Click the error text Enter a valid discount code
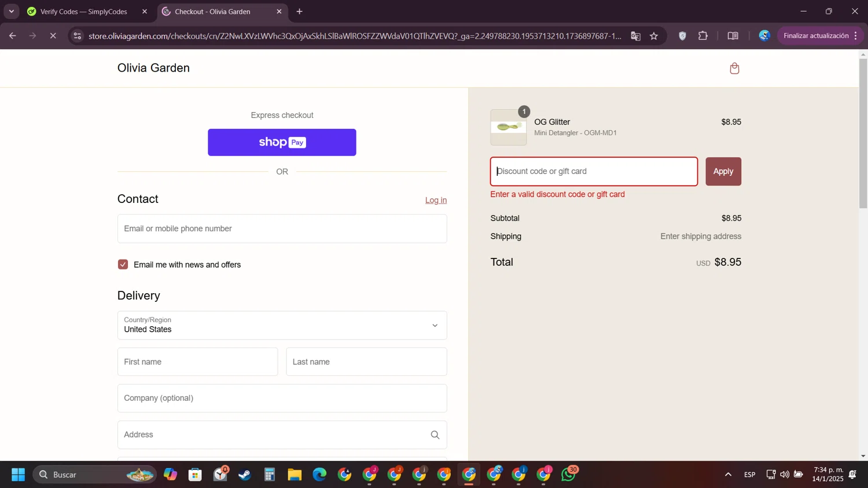868x488 pixels. 557,194
